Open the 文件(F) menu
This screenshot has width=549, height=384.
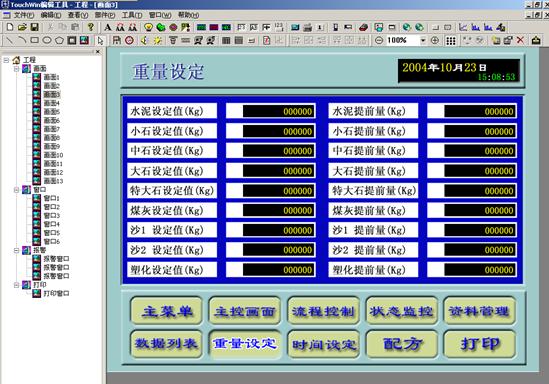(x=23, y=15)
